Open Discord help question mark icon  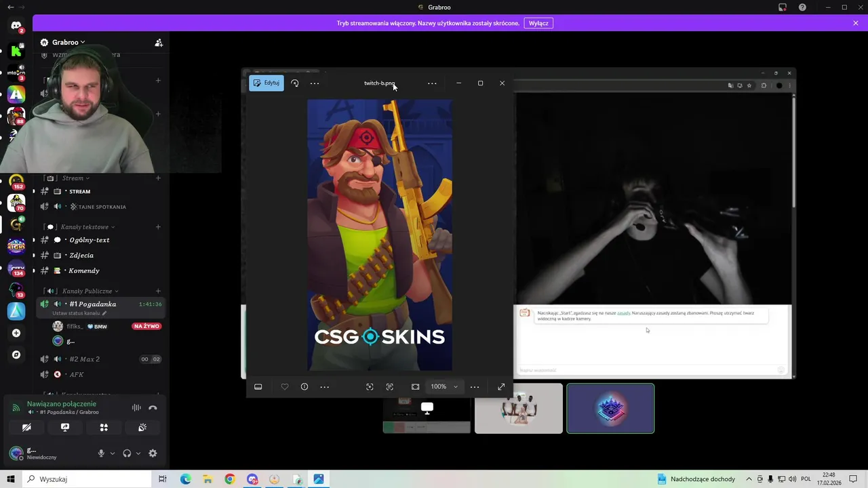(803, 7)
